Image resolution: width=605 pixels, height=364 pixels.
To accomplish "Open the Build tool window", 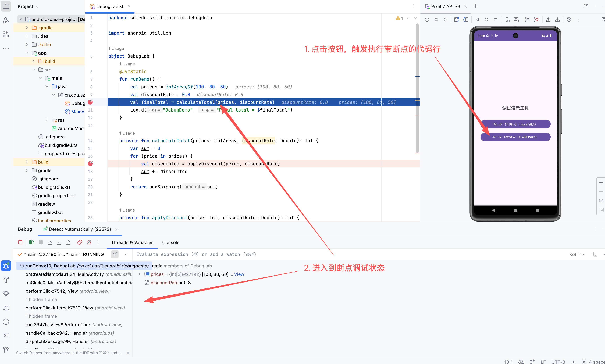I will click(x=6, y=280).
